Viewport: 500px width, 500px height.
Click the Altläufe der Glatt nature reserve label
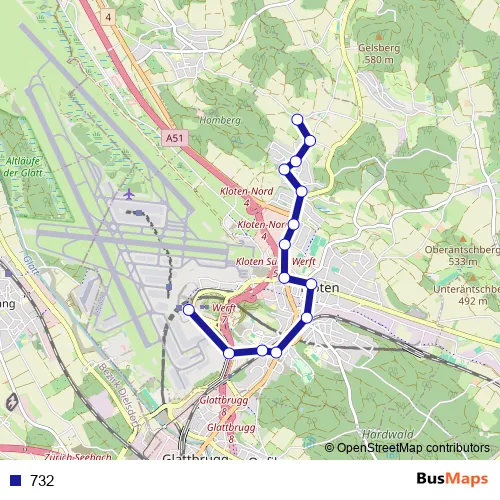click(23, 167)
